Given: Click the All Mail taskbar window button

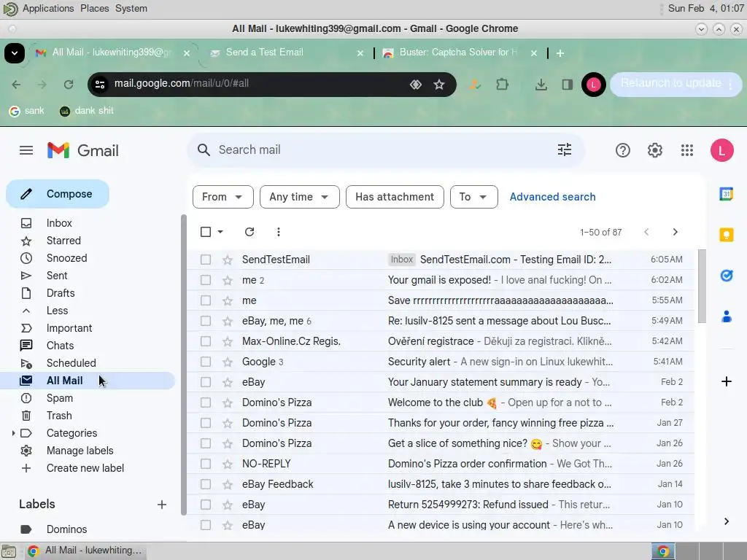Looking at the screenshot, I should (86, 551).
